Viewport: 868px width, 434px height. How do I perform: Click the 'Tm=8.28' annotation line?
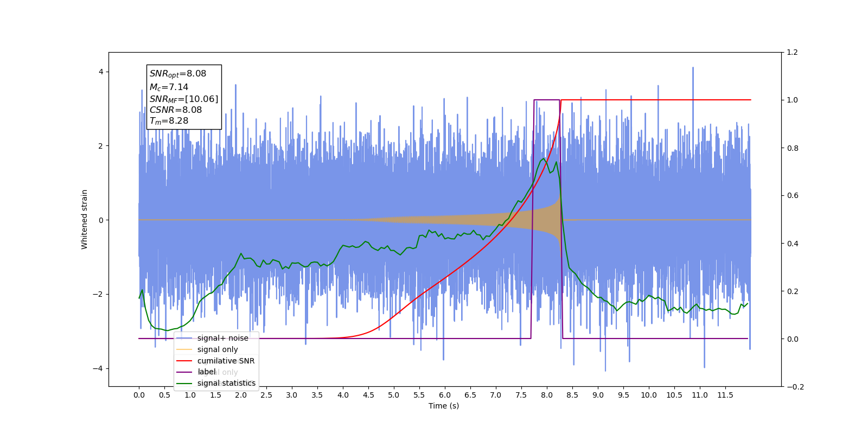point(169,121)
